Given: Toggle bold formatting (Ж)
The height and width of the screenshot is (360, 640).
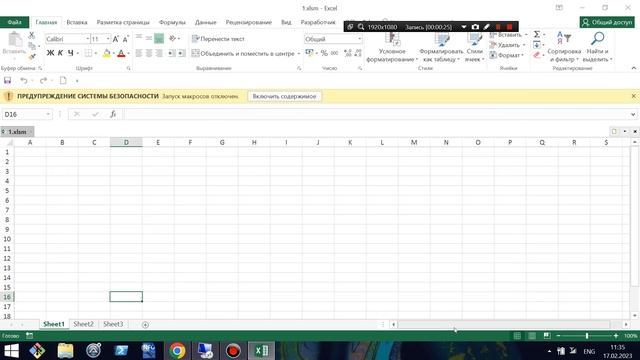Looking at the screenshot, I should pyautogui.click(x=50, y=53).
